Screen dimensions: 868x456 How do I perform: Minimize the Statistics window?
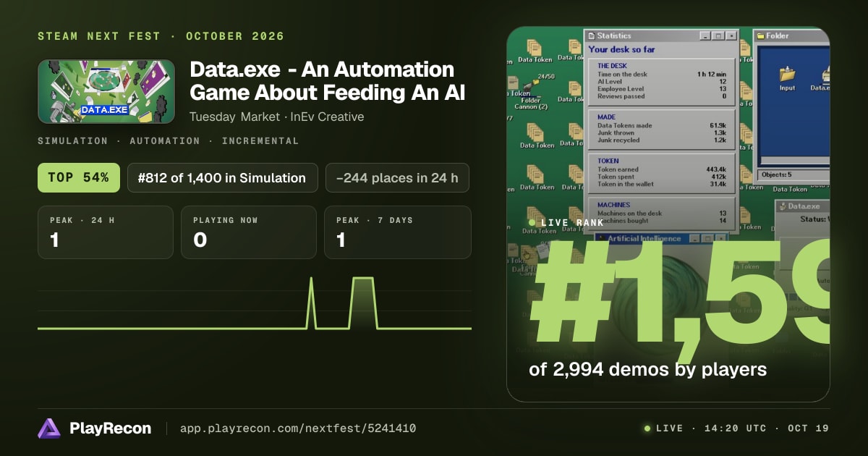705,35
